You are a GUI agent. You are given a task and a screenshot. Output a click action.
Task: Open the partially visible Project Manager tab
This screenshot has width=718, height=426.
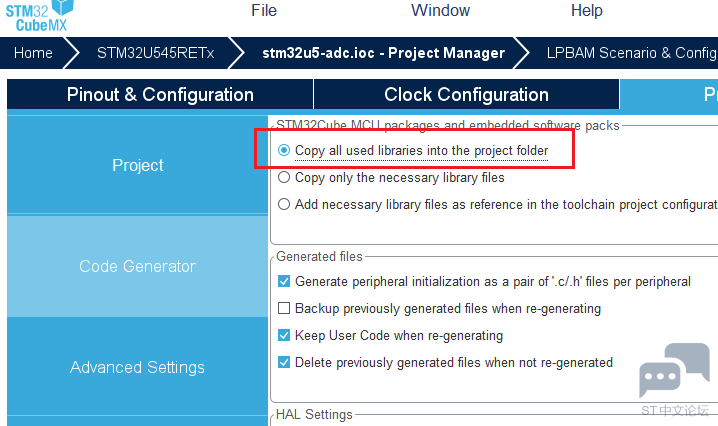point(669,94)
